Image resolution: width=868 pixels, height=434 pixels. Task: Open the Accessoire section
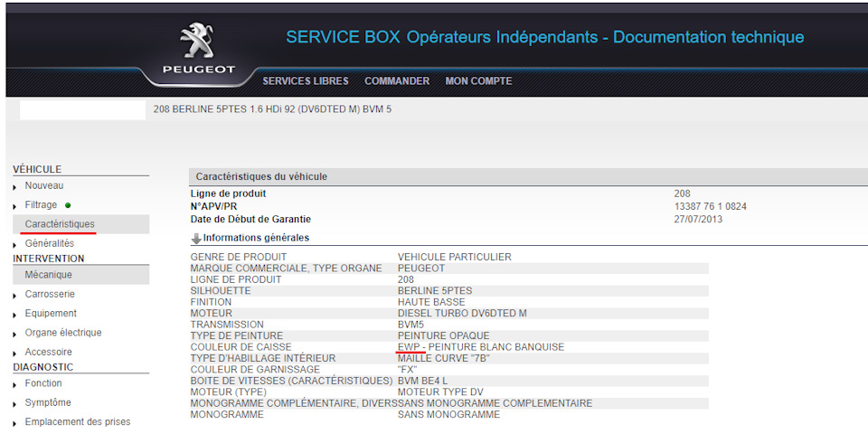tap(48, 352)
